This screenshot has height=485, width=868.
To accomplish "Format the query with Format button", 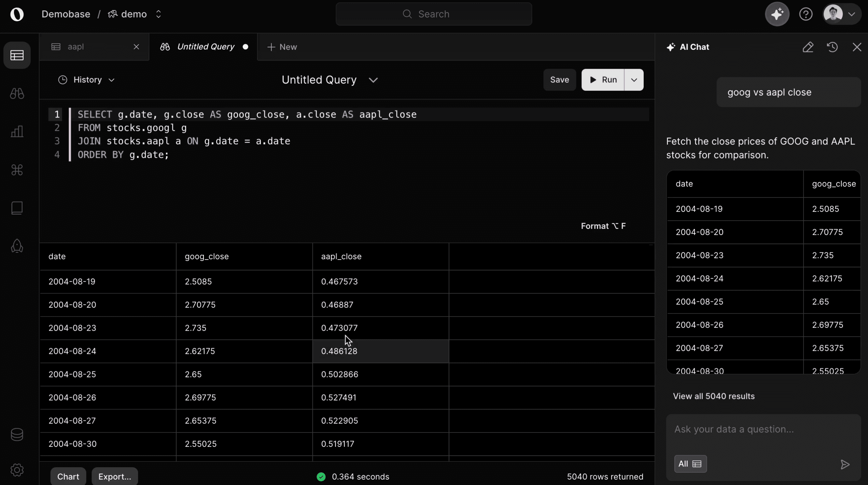I will (x=603, y=226).
